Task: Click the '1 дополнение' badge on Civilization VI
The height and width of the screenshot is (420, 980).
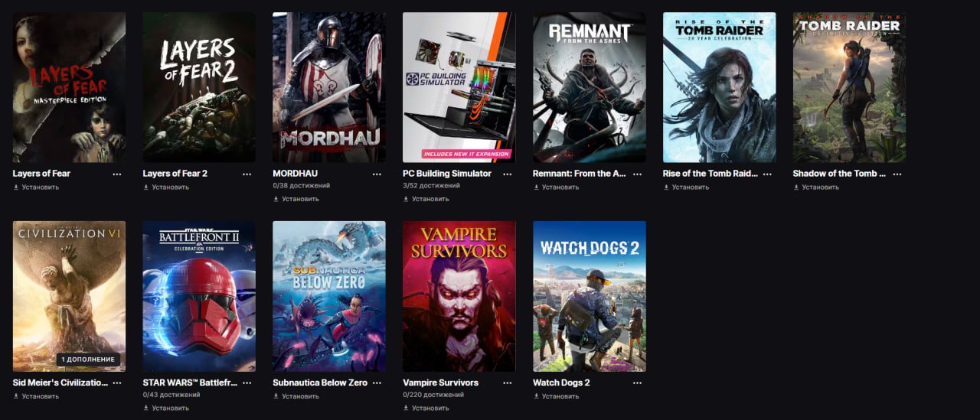Action: click(88, 360)
